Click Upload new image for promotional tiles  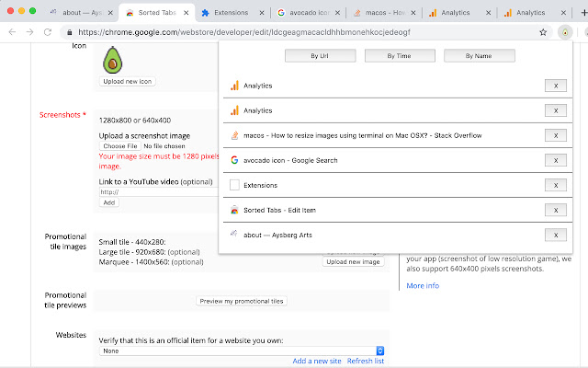pos(353,261)
